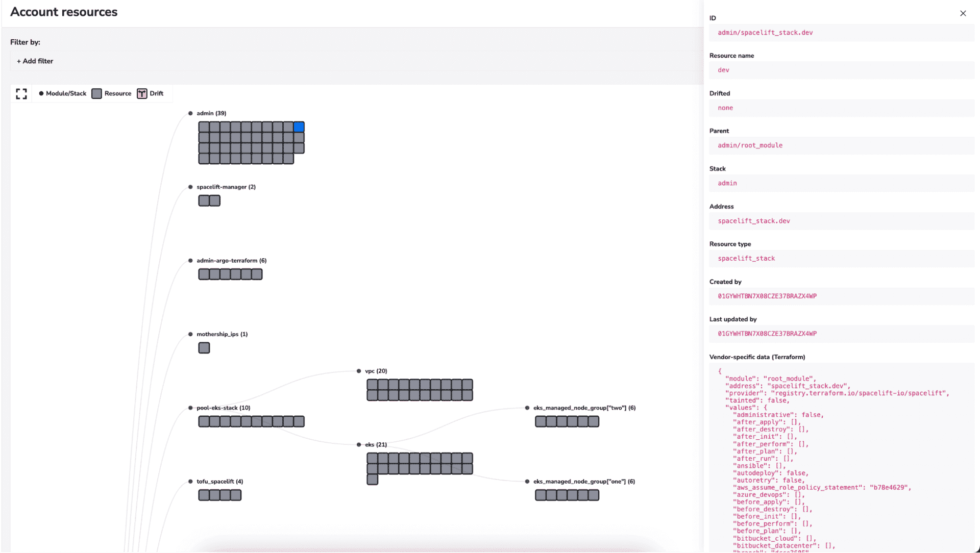The height and width of the screenshot is (553, 980).
Task: Click the Address value spacelift_stack.dev
Action: 842,221
